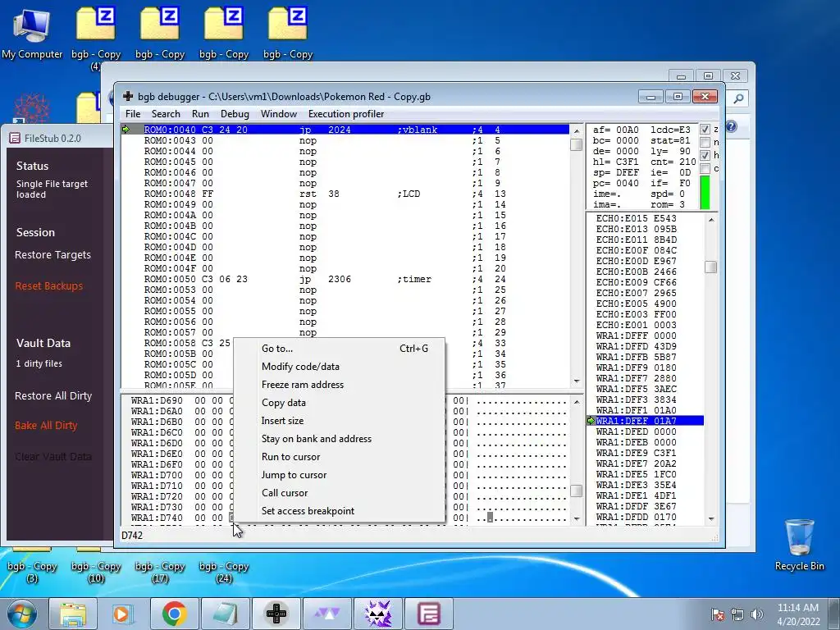Click the stack pane scroll-up arrow
The width and height of the screenshot is (840, 630).
711,219
